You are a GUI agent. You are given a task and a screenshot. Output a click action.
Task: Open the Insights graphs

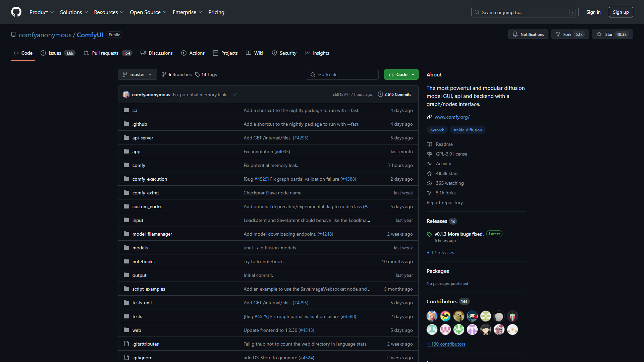click(x=321, y=53)
